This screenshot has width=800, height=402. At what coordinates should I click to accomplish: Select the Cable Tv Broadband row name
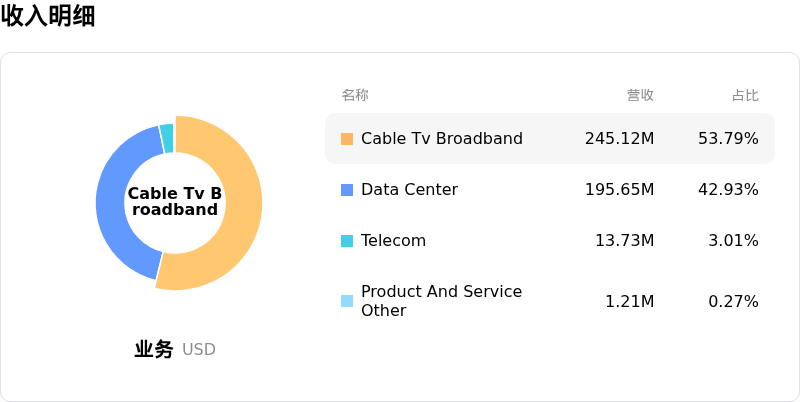pos(442,139)
